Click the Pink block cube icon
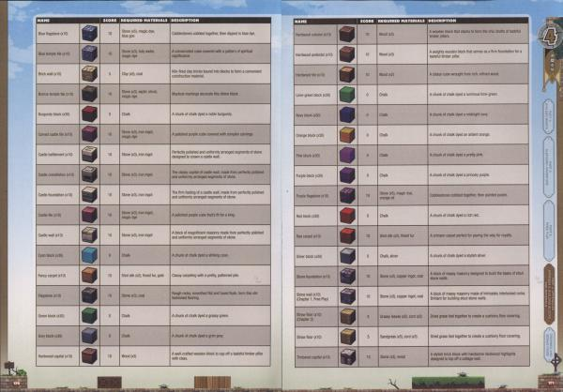The width and height of the screenshot is (563, 392). click(347, 156)
